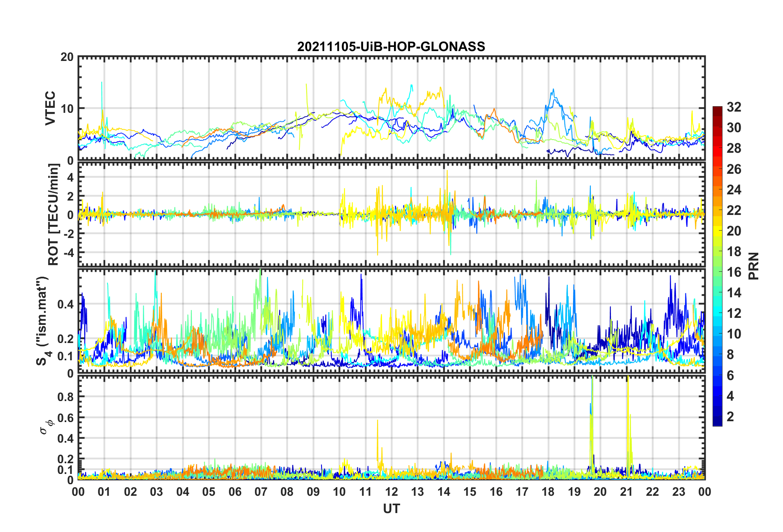This screenshot has width=783, height=532.
Task: Click UT axis tick label 19
Action: (x=574, y=492)
